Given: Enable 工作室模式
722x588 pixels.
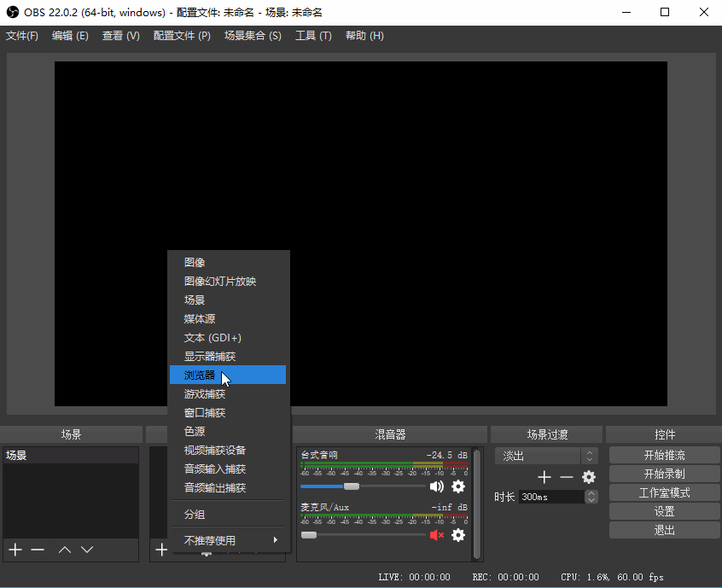Looking at the screenshot, I should click(x=665, y=492).
